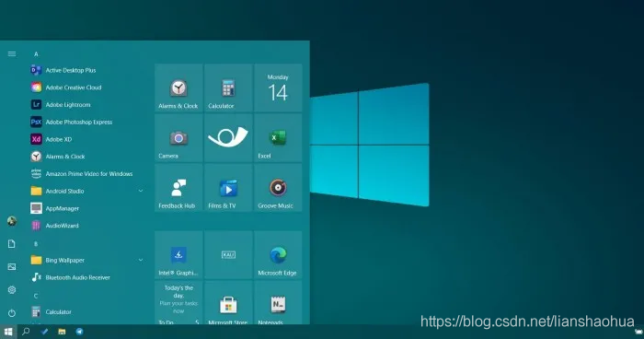The width and height of the screenshot is (644, 339).
Task: Launch the Excel tile
Action: (278, 138)
